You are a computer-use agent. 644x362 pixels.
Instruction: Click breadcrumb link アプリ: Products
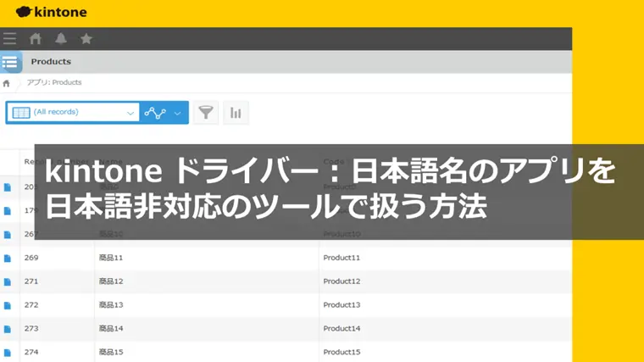click(x=54, y=82)
